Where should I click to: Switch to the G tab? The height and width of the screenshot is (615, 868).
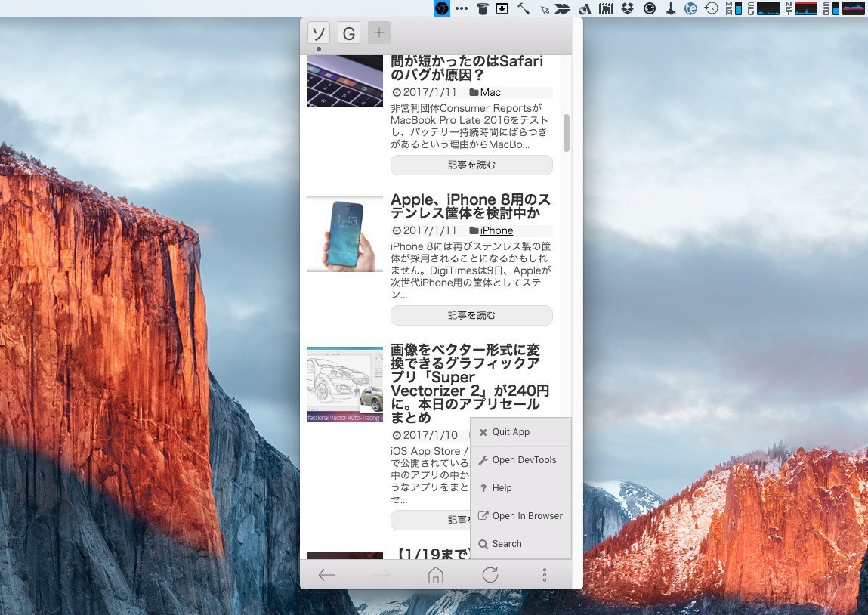click(x=348, y=33)
